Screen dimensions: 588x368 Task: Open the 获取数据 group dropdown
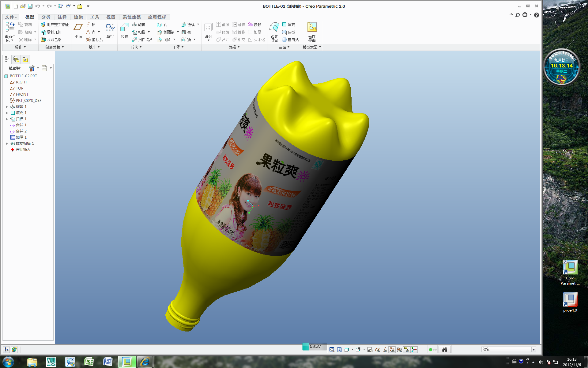(55, 47)
